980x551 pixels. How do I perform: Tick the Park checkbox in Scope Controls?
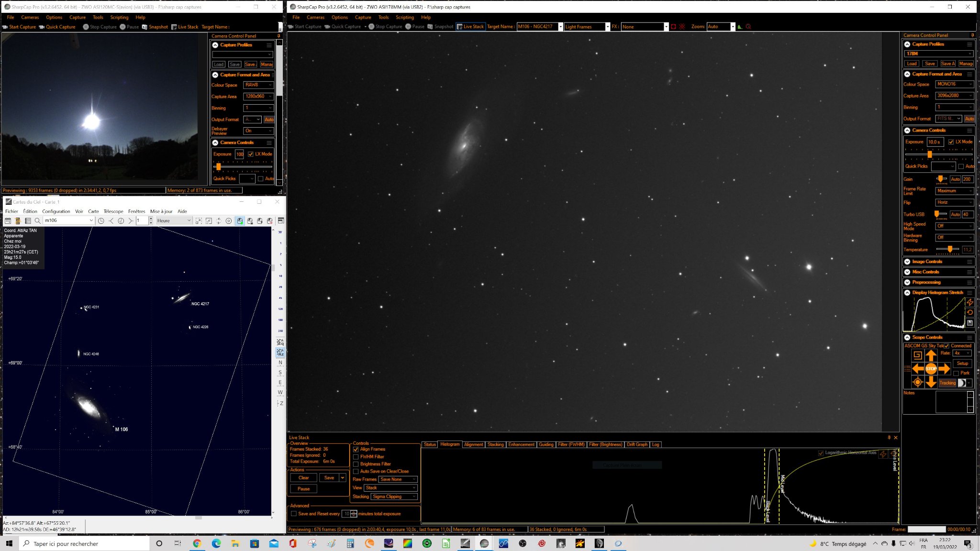coord(956,373)
